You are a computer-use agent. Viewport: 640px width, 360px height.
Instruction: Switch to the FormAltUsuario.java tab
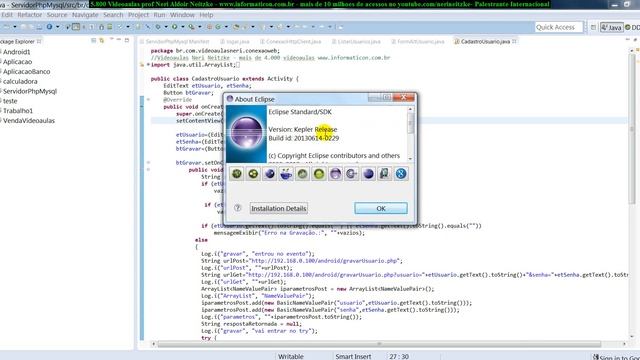[418, 41]
